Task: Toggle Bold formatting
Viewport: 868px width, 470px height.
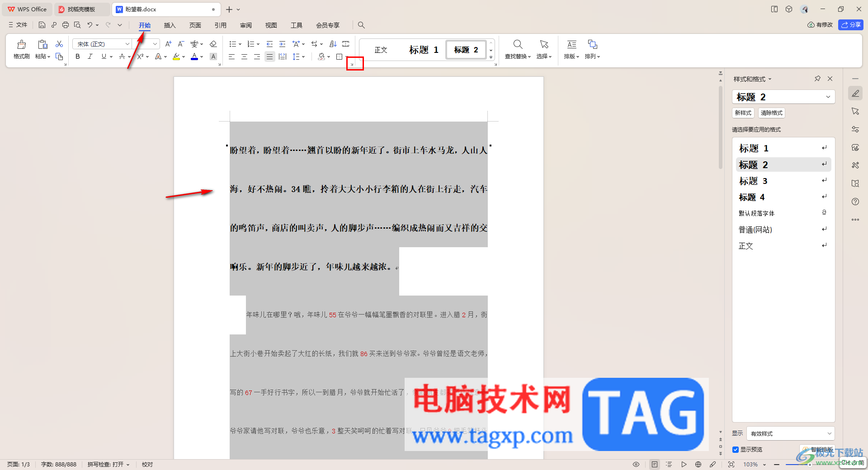Action: pos(78,56)
